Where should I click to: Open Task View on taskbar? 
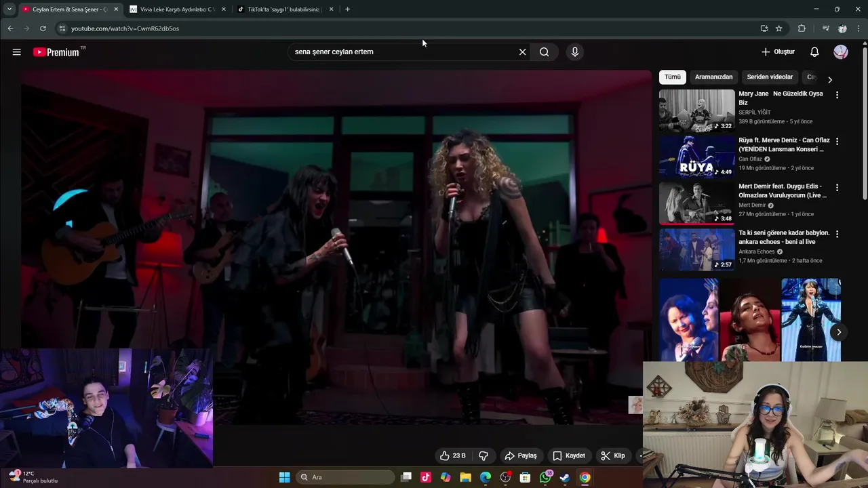click(x=406, y=477)
